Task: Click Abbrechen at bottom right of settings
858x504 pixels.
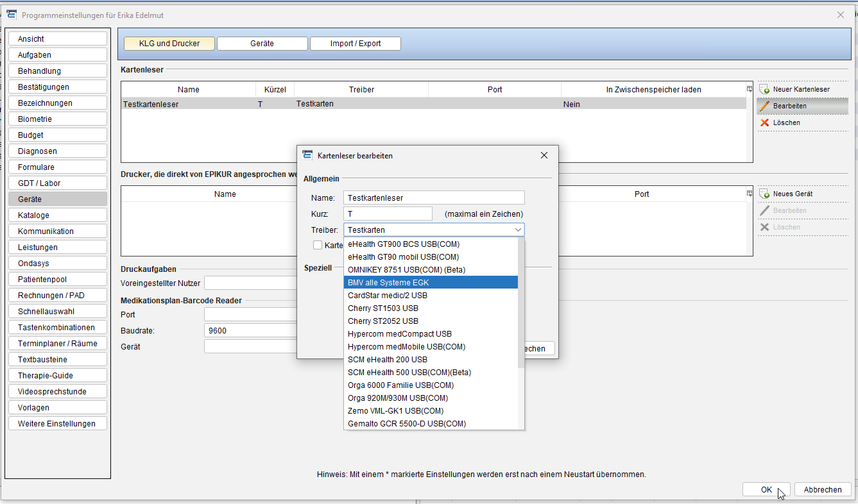Action: point(823,489)
